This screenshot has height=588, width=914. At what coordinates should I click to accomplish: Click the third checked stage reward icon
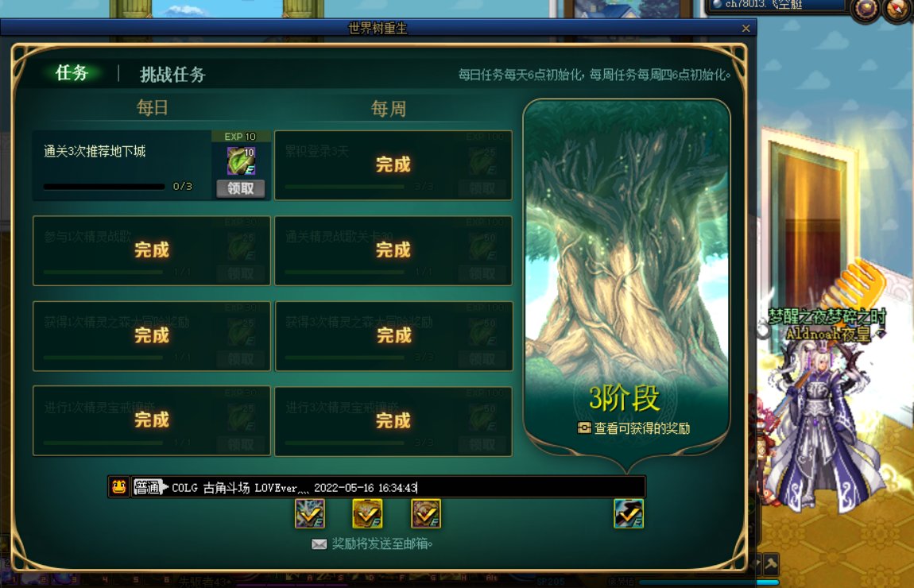426,514
